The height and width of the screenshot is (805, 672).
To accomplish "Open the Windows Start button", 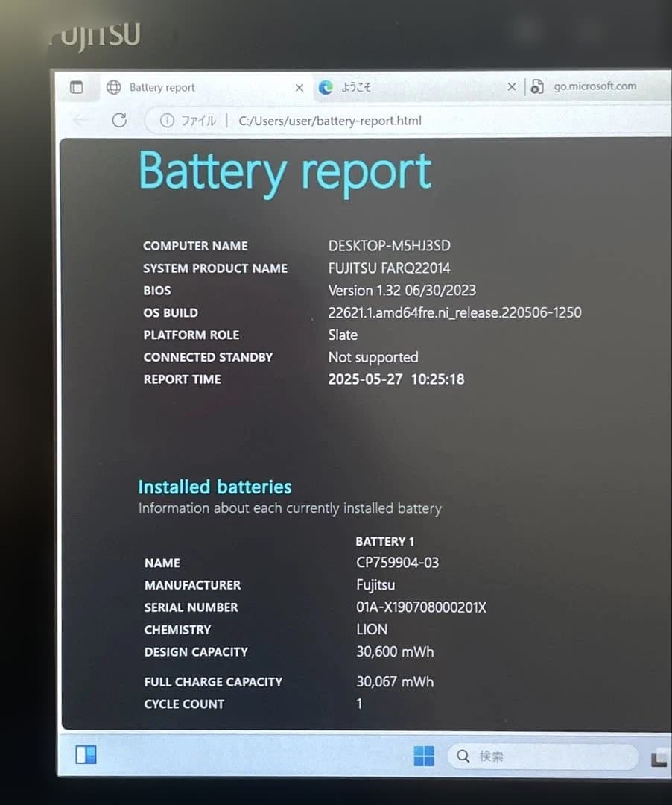I will (424, 756).
